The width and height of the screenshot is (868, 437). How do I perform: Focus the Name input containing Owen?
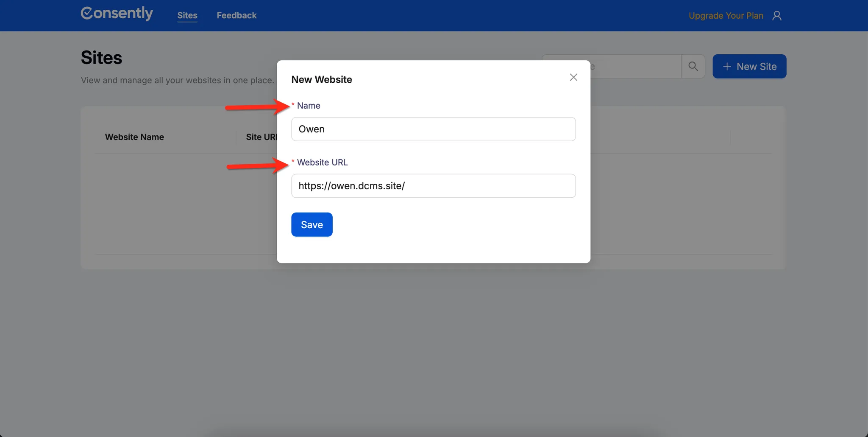[x=433, y=129]
